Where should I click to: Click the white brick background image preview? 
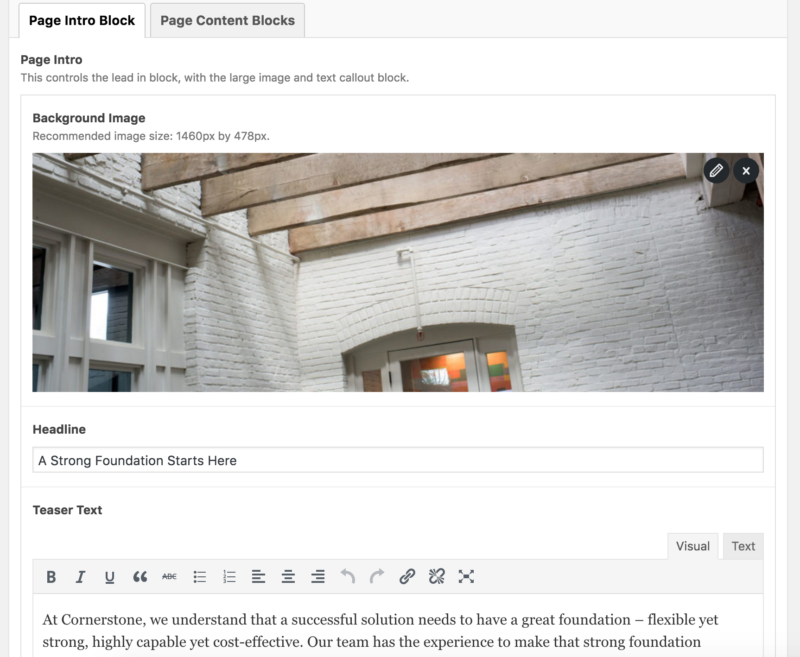point(398,272)
